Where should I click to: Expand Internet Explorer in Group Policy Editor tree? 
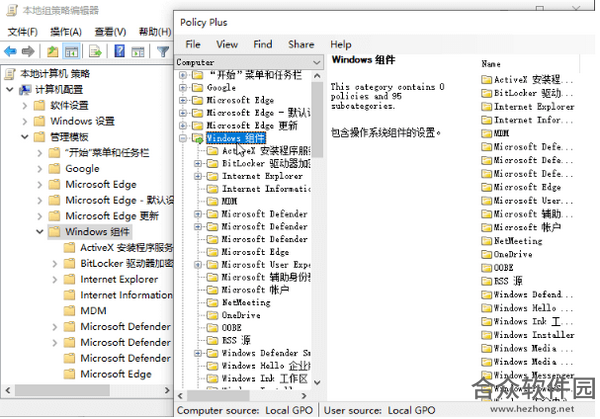[x=55, y=279]
